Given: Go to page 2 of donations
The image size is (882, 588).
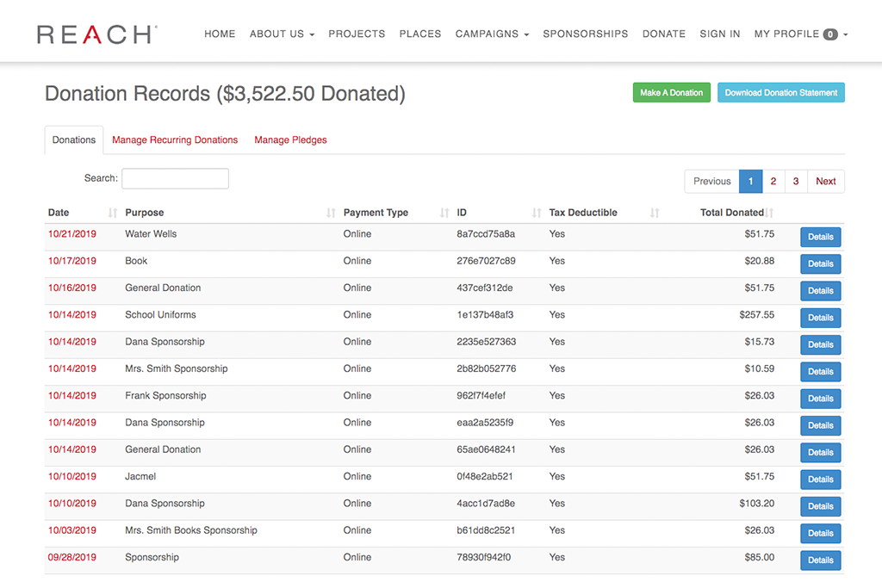Looking at the screenshot, I should point(773,181).
